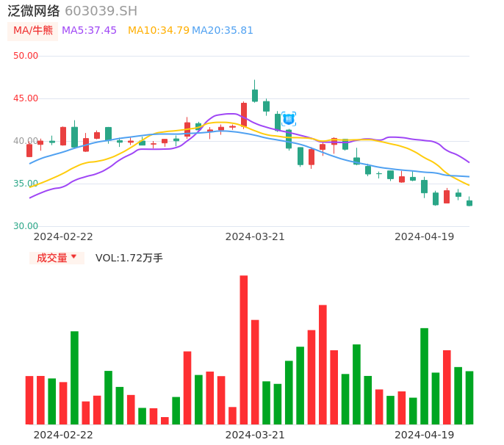
Task: Click the 45.00 price axis label
Action: [x=26, y=98]
